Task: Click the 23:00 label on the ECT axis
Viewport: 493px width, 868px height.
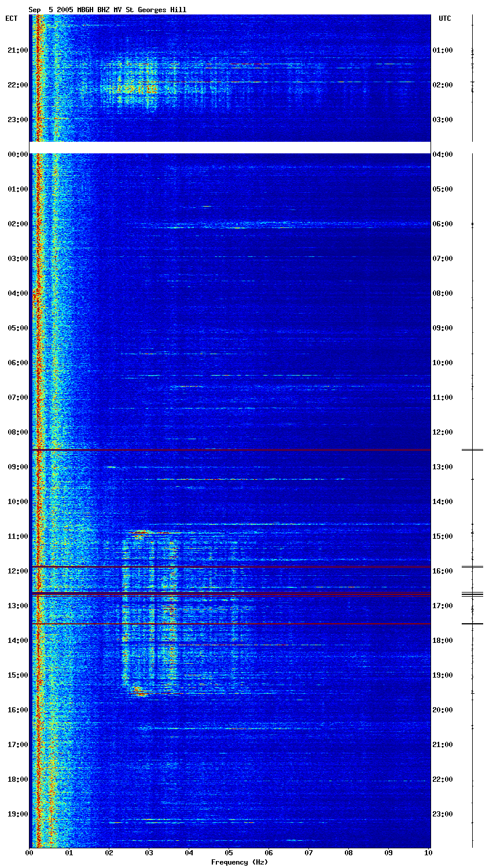Action: tap(17, 120)
